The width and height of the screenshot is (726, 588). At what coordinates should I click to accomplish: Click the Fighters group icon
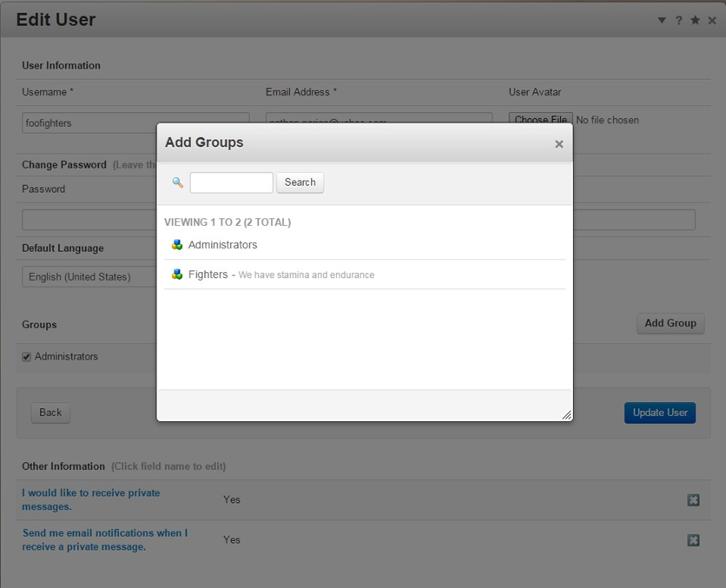pyautogui.click(x=177, y=274)
